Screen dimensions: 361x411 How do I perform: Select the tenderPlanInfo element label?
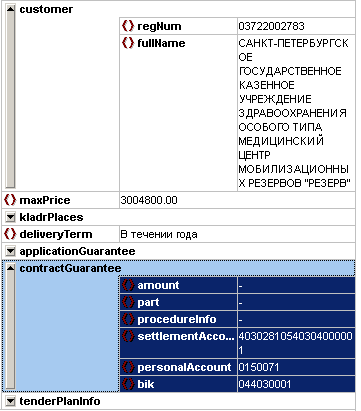tap(60, 401)
